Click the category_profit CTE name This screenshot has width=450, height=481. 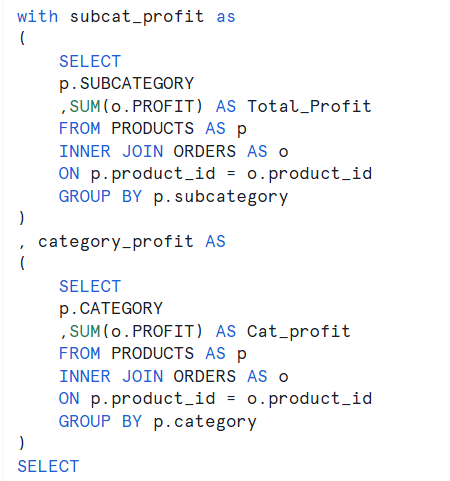(116, 242)
